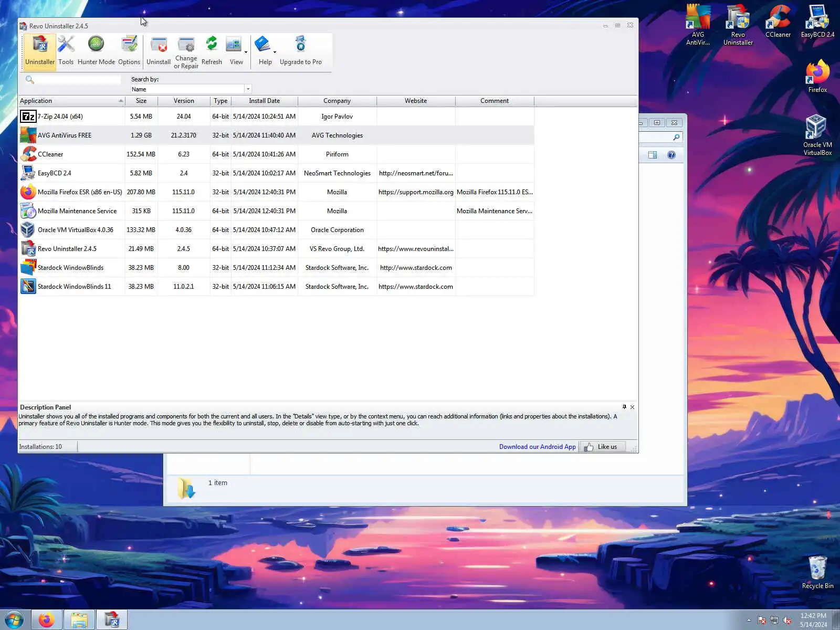Viewport: 840px width, 630px height.
Task: Sort by the Application column header
Action: pos(71,101)
